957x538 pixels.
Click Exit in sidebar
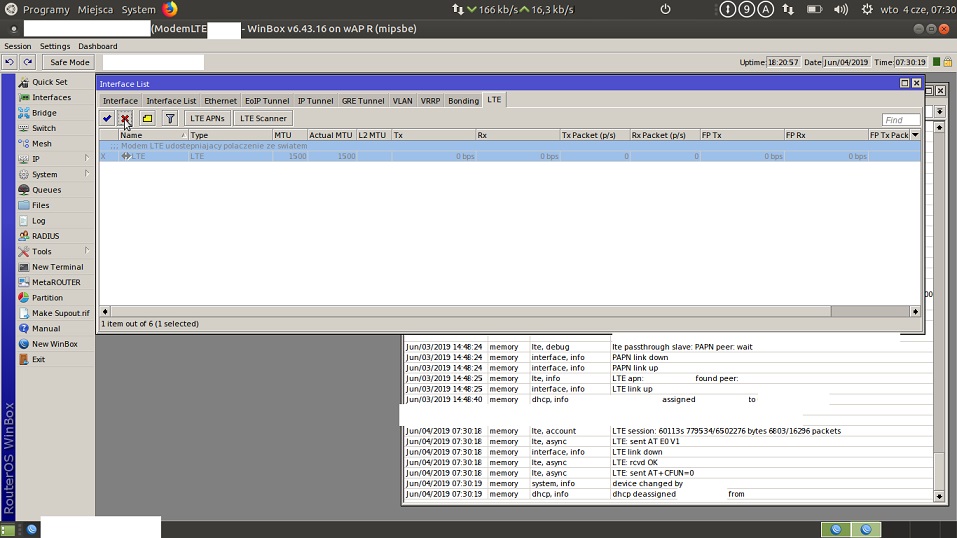38,359
